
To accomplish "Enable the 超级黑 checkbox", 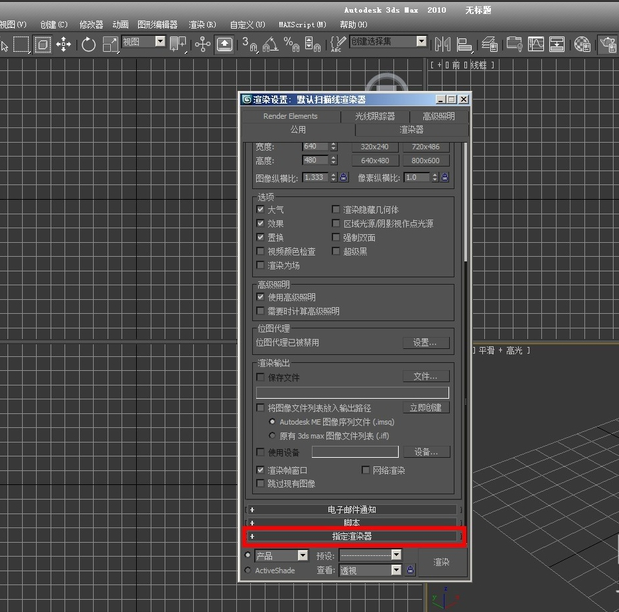I will (336, 251).
